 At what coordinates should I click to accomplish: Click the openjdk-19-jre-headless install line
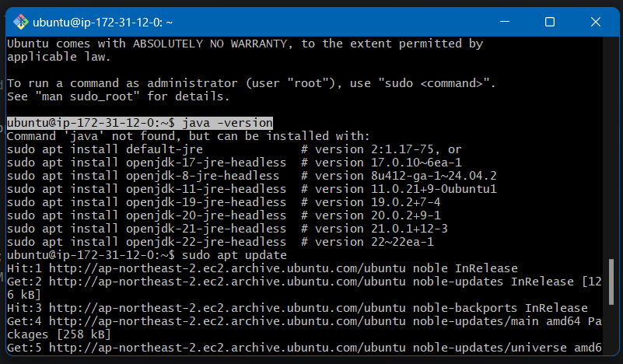click(223, 202)
